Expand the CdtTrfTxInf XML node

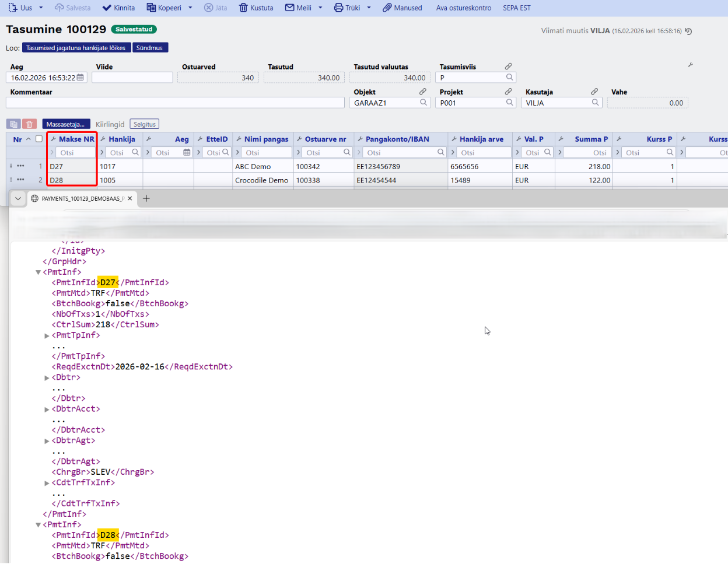pos(47,483)
